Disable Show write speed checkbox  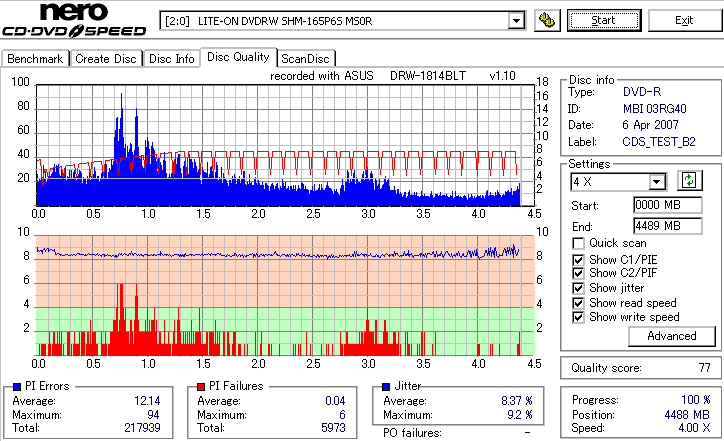578,317
